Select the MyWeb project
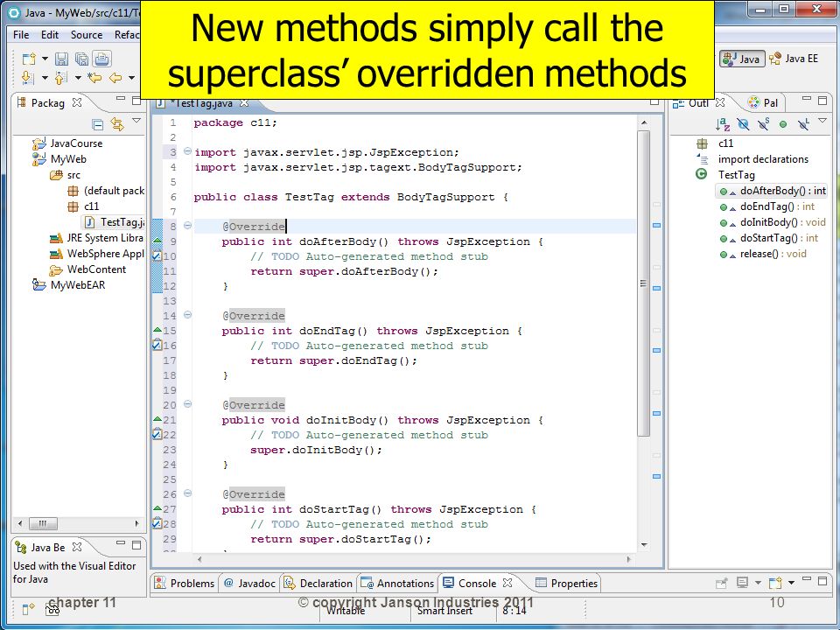 [x=59, y=159]
